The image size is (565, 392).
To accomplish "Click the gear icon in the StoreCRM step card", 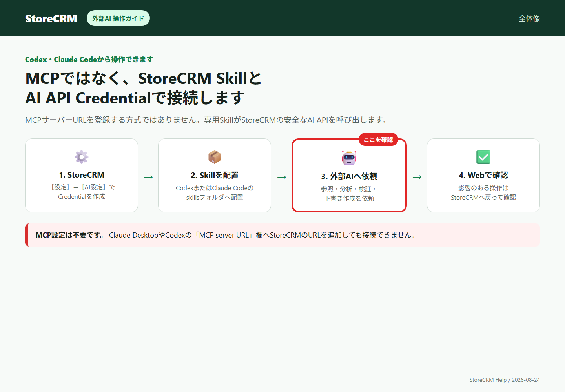I will point(82,157).
